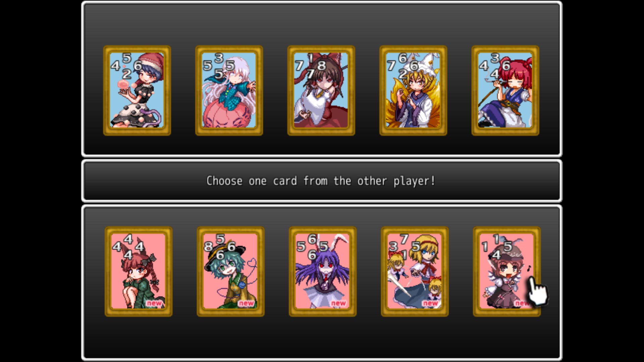Click the number 8 on Reimu card
This screenshot has width=644, height=362.
tap(321, 66)
